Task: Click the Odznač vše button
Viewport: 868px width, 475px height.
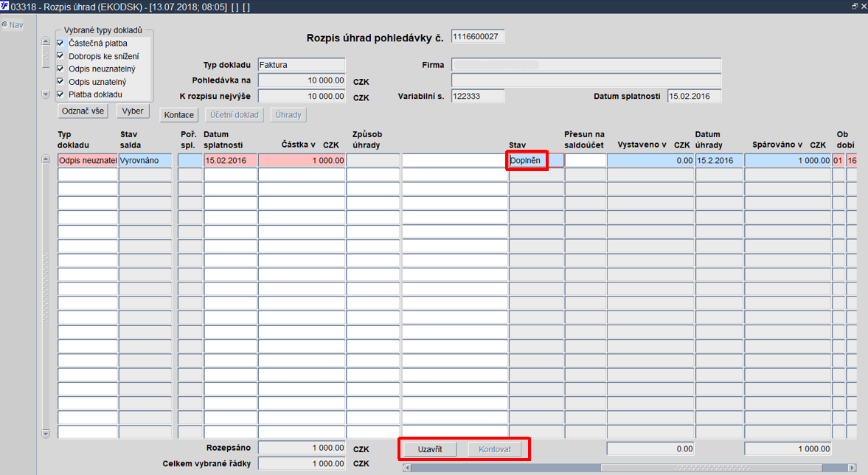Action: (x=83, y=111)
